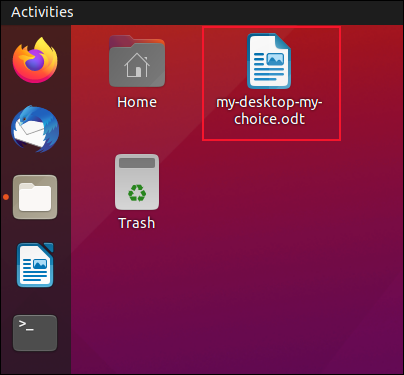This screenshot has width=404, height=375.
Task: Click the Home text label
Action: [137, 102]
